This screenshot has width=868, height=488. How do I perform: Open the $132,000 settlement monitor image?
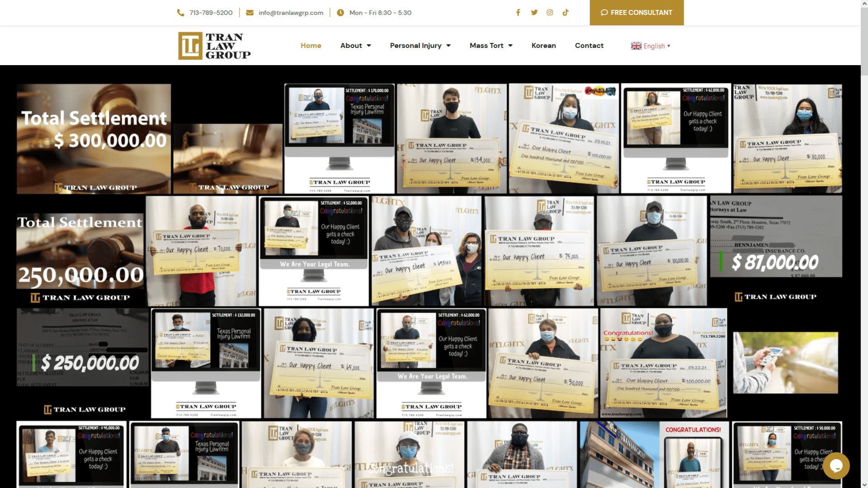(x=206, y=363)
